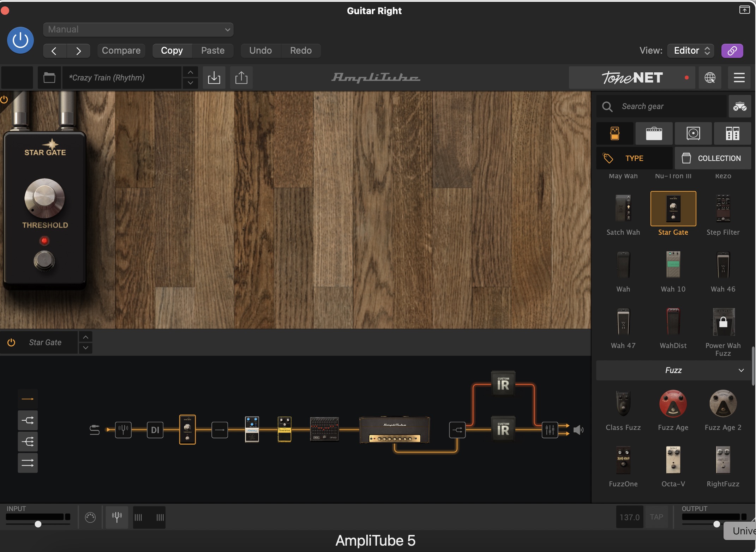Image resolution: width=756 pixels, height=552 pixels.
Task: Select the cabinets gear tab
Action: tap(693, 133)
